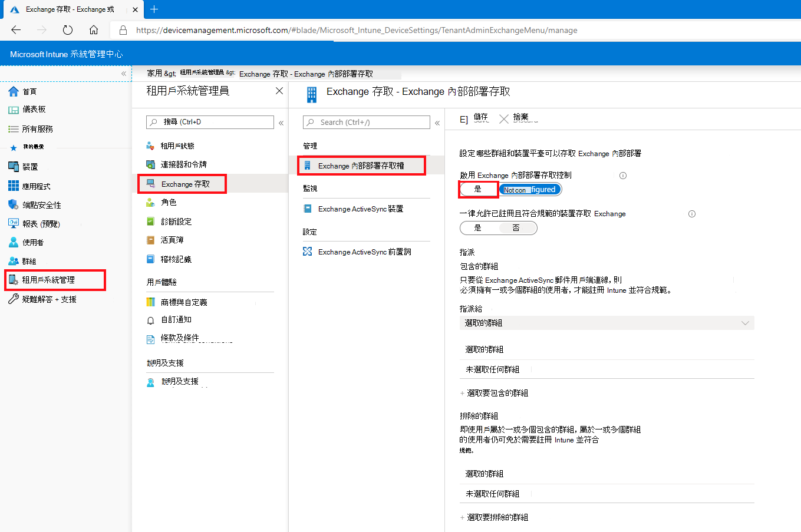Collapse the left navigation with the double chevron
Viewport: 801px width, 532px height.
[x=124, y=74]
